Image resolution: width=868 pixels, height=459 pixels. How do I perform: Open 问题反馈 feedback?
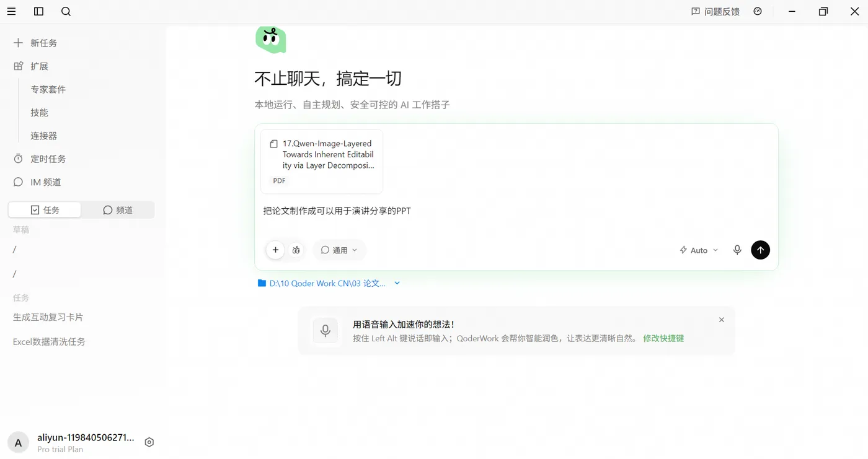715,11
